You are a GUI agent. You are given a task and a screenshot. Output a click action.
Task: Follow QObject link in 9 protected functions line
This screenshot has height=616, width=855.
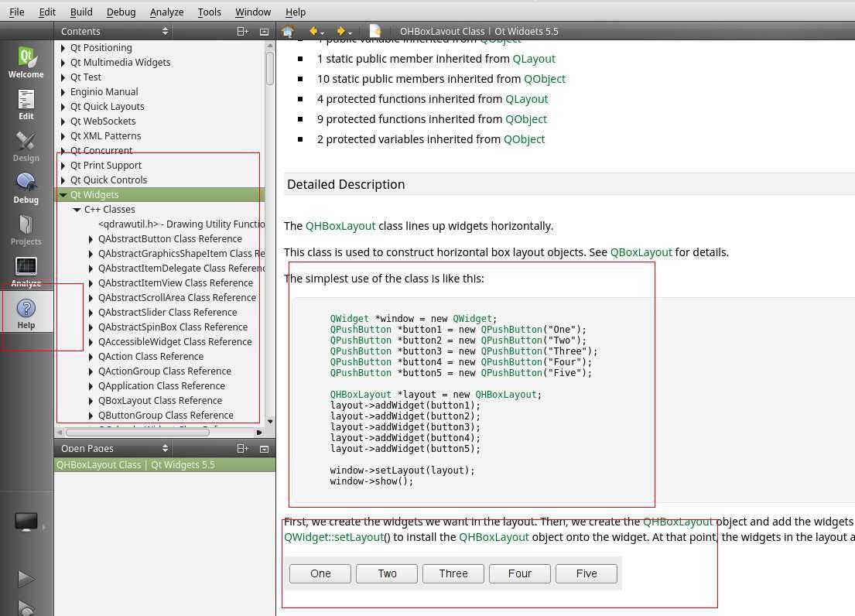point(525,119)
